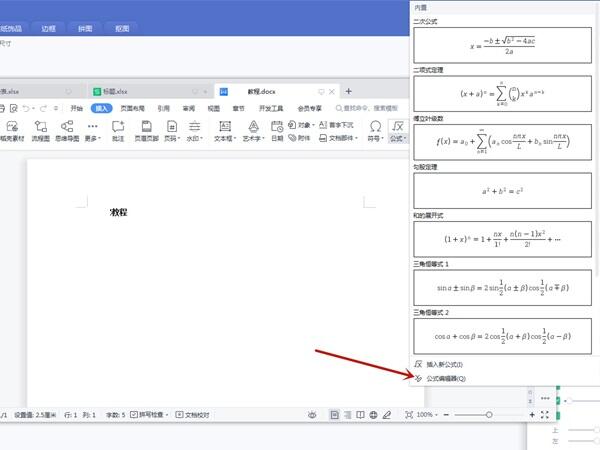Toggle the 拼写检查 spell check checkbox
Viewport: 600px width, 450px height.
point(134,414)
